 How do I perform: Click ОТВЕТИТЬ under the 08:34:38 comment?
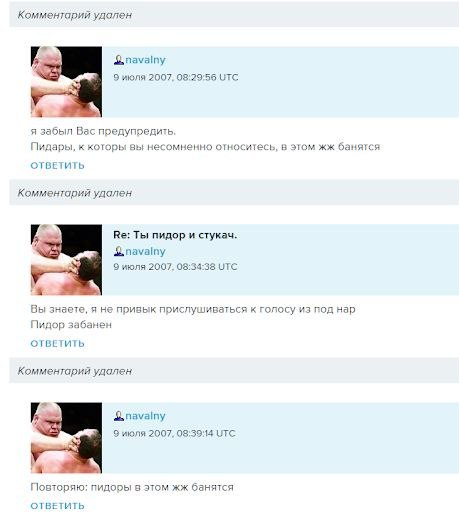click(x=57, y=343)
